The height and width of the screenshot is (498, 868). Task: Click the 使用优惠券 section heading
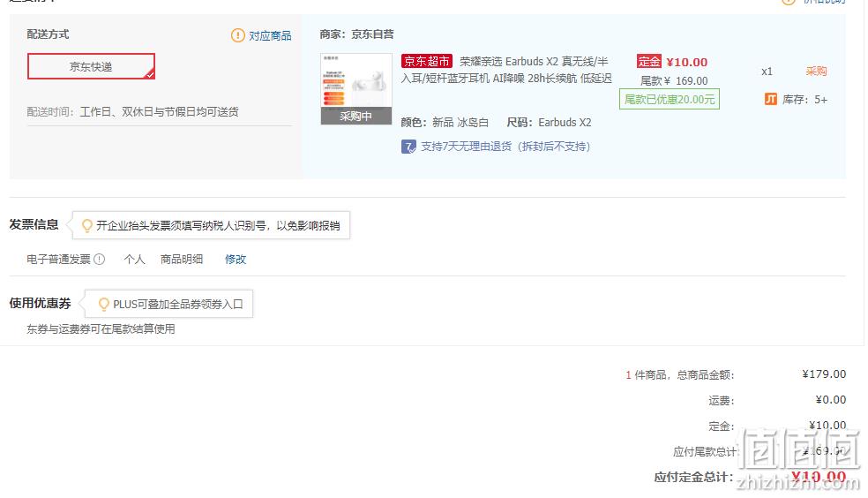[x=40, y=304]
